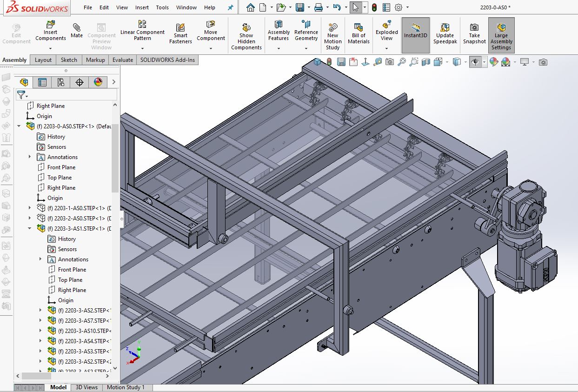
Task: Create a new document
Action: click(x=263, y=7)
